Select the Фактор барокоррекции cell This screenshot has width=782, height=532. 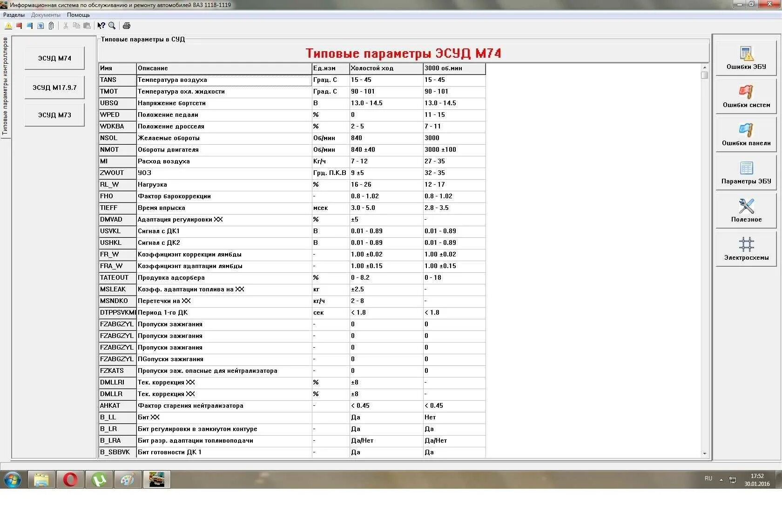[224, 196]
